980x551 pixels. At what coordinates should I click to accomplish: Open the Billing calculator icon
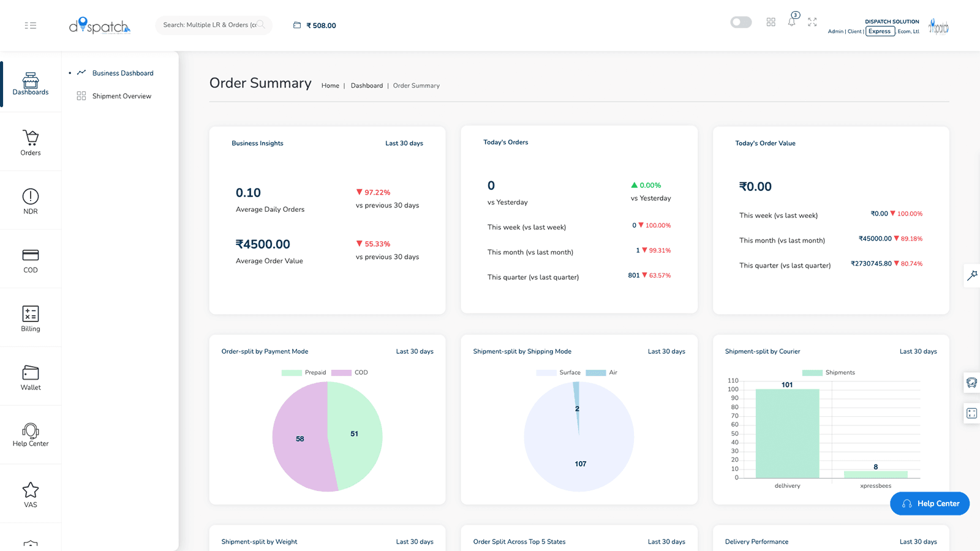click(x=31, y=313)
